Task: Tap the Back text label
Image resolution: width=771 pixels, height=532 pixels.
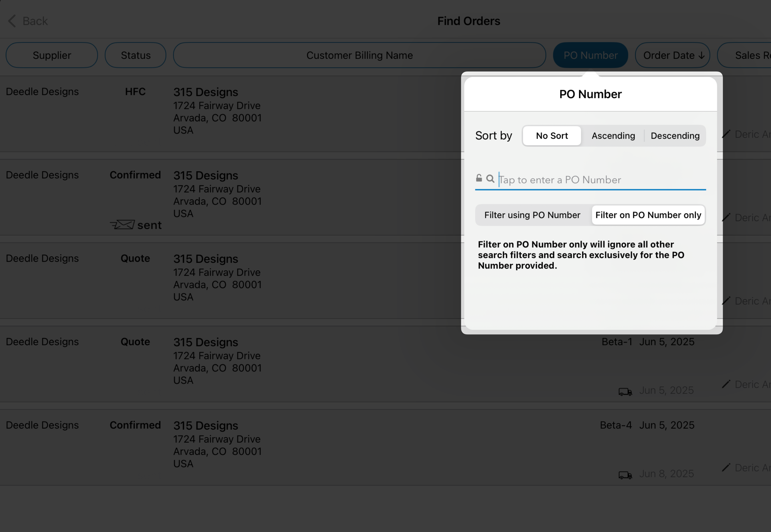Action: pyautogui.click(x=35, y=21)
